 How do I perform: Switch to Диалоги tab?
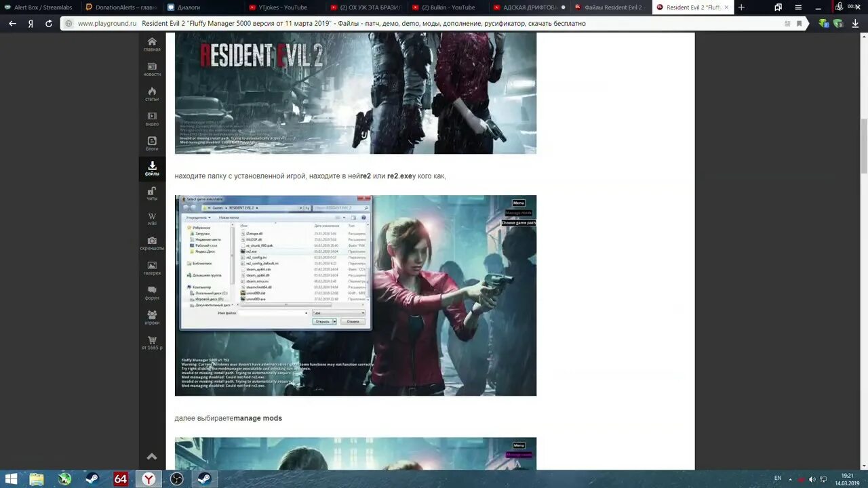coord(203,7)
